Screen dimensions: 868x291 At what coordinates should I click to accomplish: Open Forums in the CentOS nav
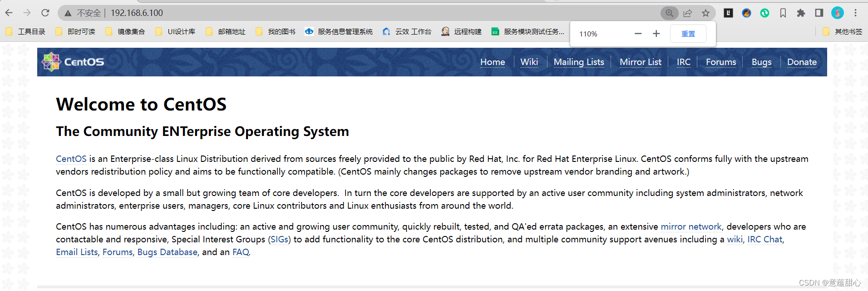[x=721, y=62]
